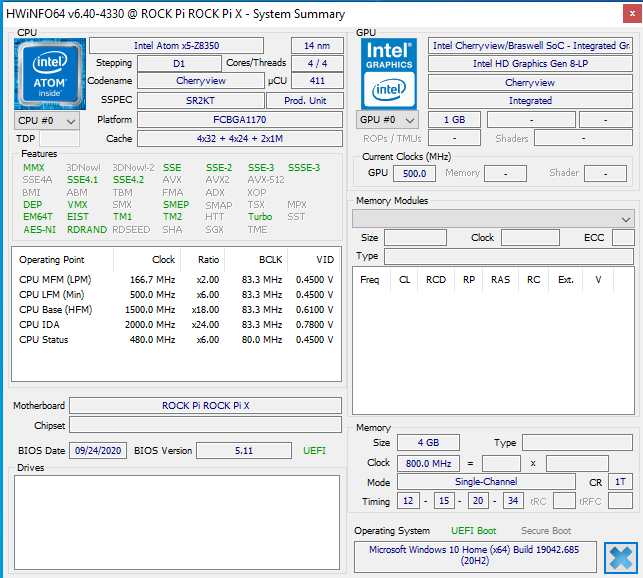This screenshot has height=578, width=643.
Task: Click the Turbo feature label
Action: point(260,217)
